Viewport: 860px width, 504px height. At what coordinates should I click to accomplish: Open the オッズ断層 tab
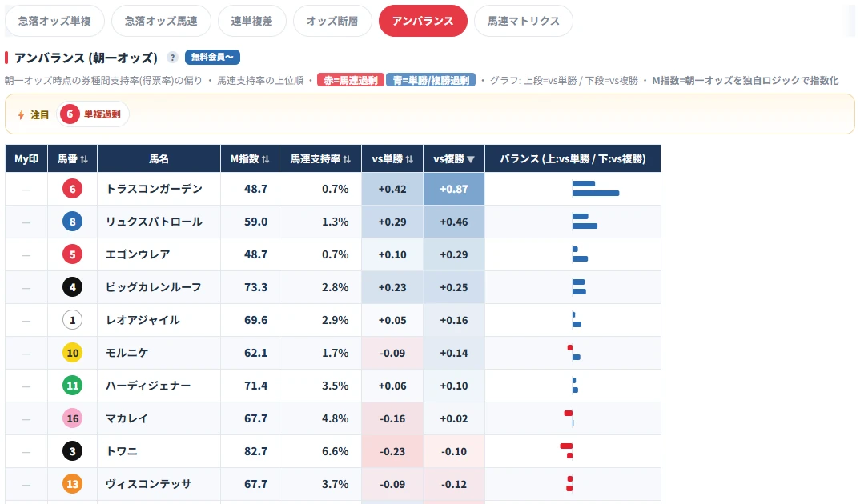(x=332, y=21)
